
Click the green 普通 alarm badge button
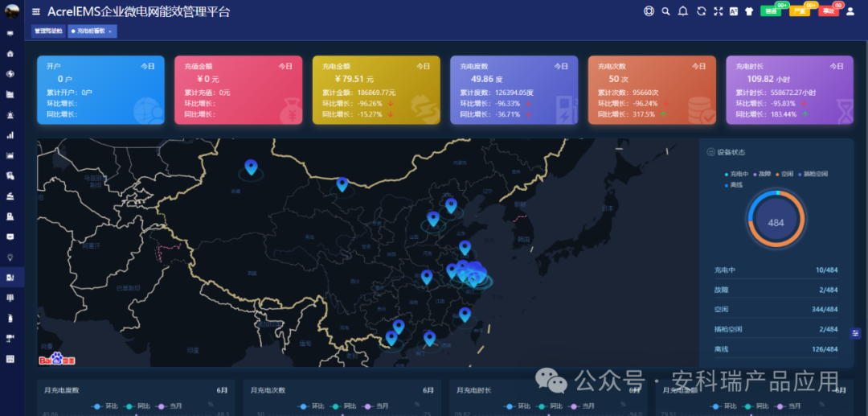click(771, 11)
